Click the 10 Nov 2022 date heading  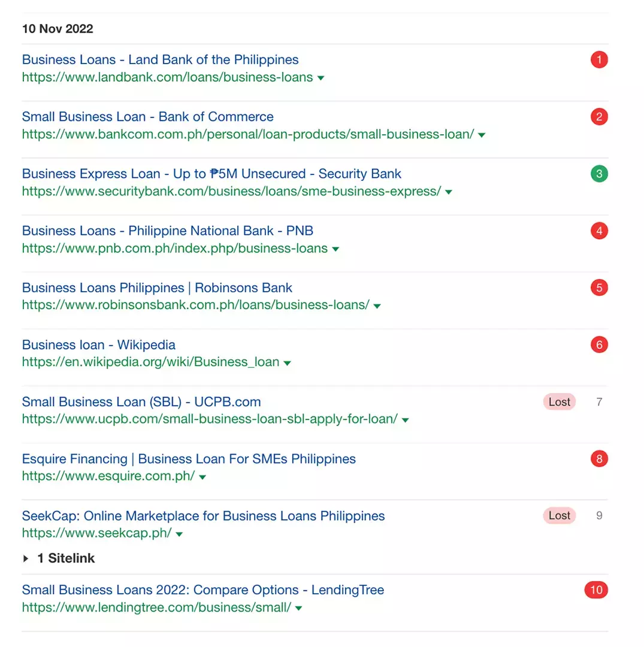point(58,29)
